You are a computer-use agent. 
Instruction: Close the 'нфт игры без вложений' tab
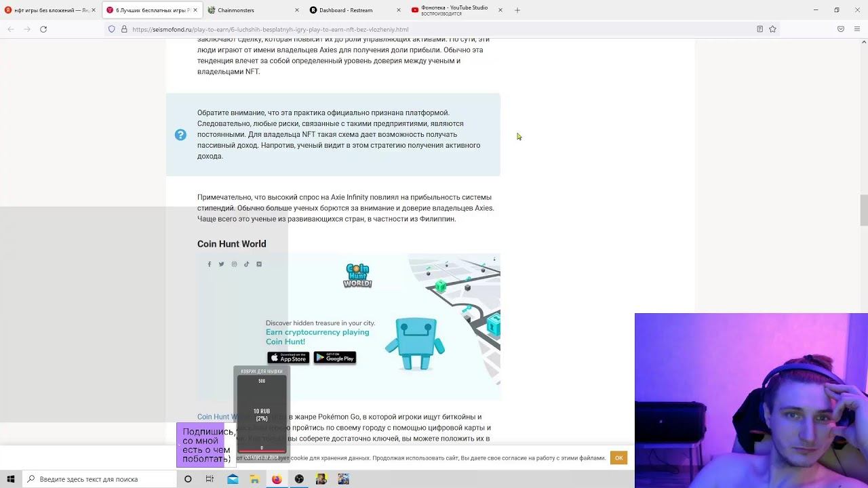(94, 10)
